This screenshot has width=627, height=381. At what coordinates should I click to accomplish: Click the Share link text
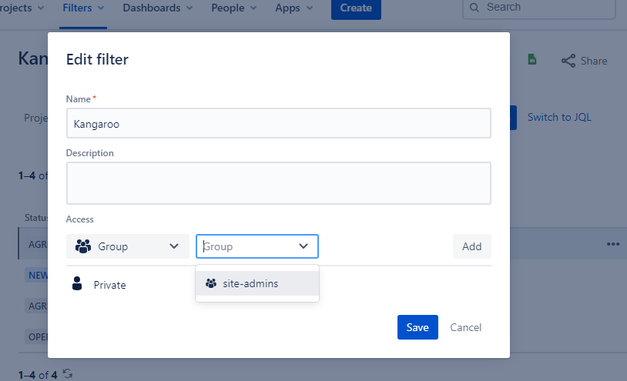click(594, 61)
